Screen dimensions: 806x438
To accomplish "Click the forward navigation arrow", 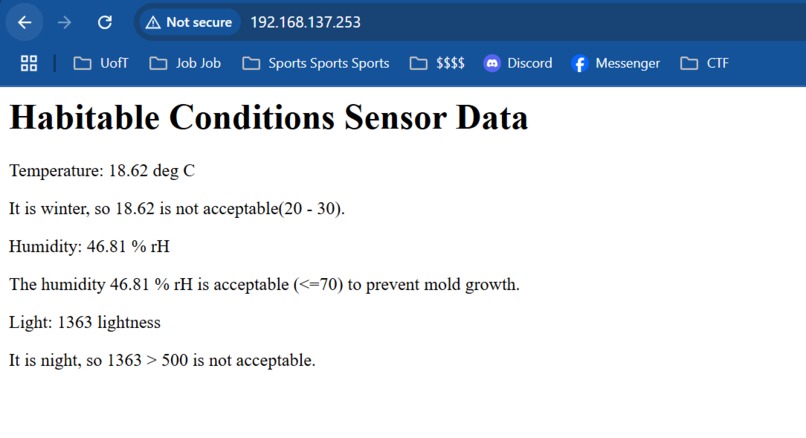I will click(64, 23).
